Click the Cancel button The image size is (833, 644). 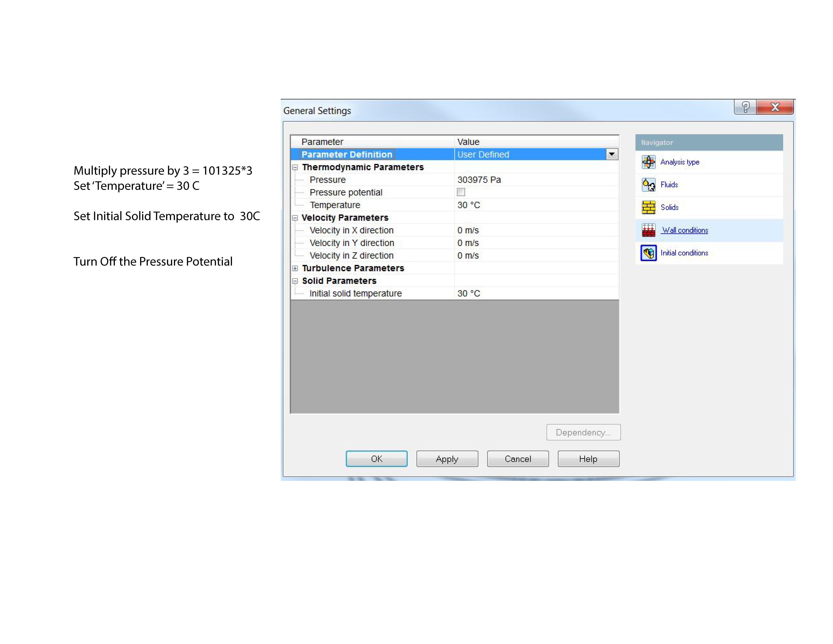coord(517,459)
